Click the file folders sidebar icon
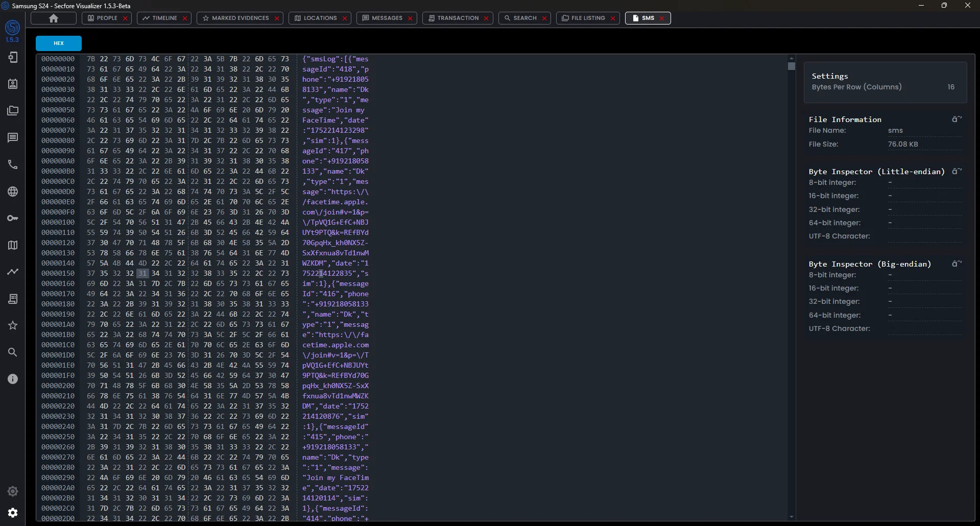The image size is (980, 526). [x=13, y=111]
